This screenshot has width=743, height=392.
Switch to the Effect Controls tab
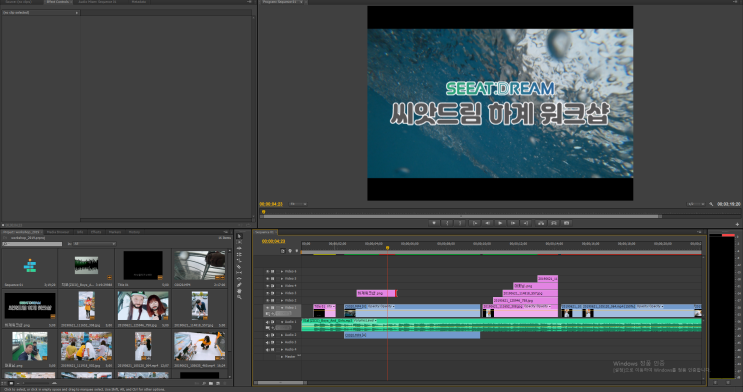(x=57, y=2)
